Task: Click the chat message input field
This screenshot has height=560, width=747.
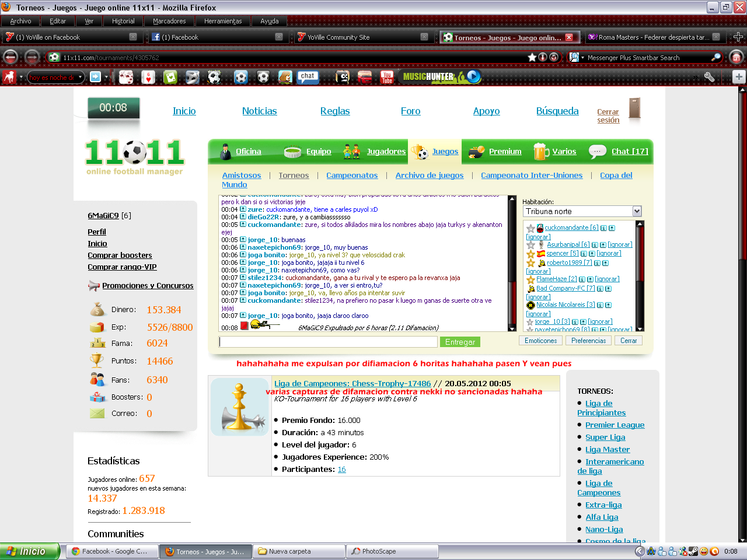Action: tap(328, 342)
